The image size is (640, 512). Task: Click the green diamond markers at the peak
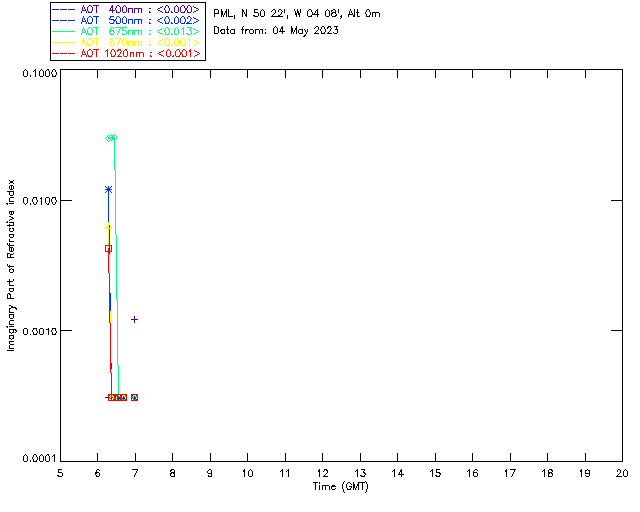(x=111, y=138)
